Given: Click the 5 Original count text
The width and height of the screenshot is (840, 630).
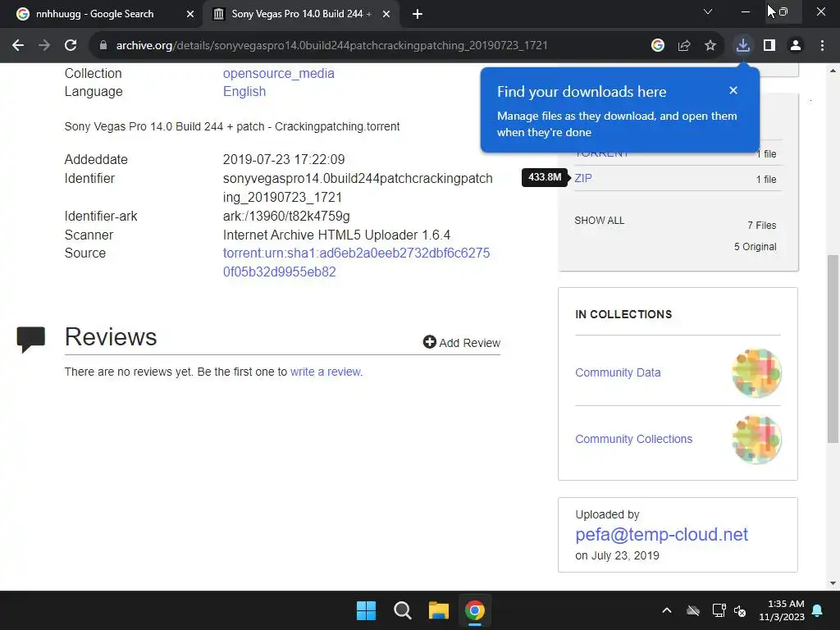Looking at the screenshot, I should 755,247.
